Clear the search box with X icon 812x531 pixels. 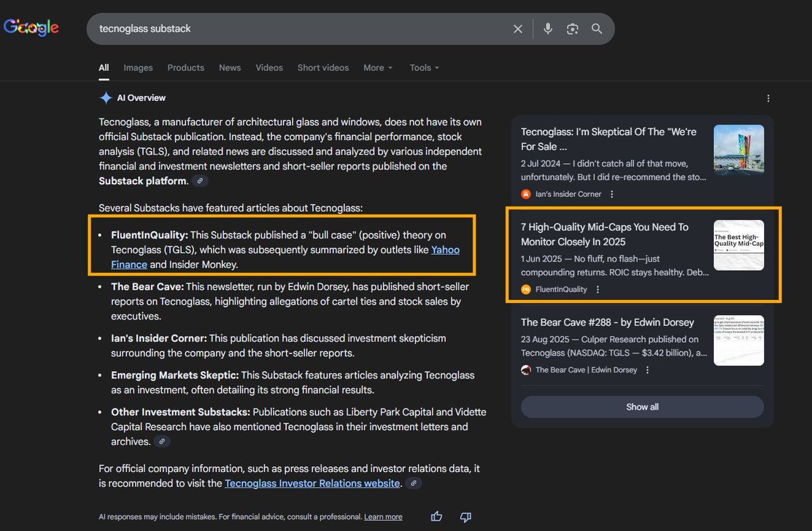point(518,28)
